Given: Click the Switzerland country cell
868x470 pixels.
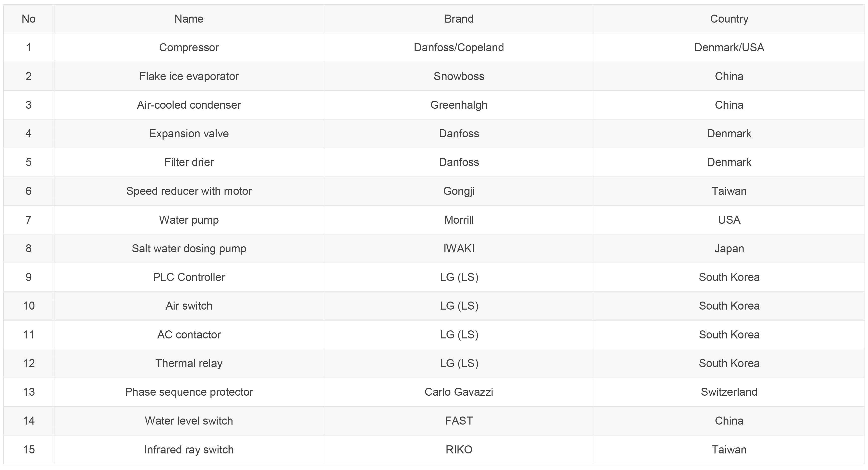Looking at the screenshot, I should click(x=729, y=392).
